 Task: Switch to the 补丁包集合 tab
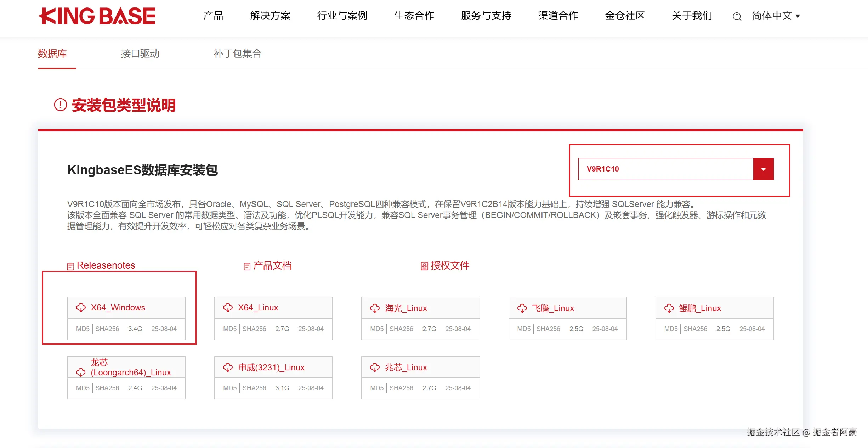pos(238,54)
